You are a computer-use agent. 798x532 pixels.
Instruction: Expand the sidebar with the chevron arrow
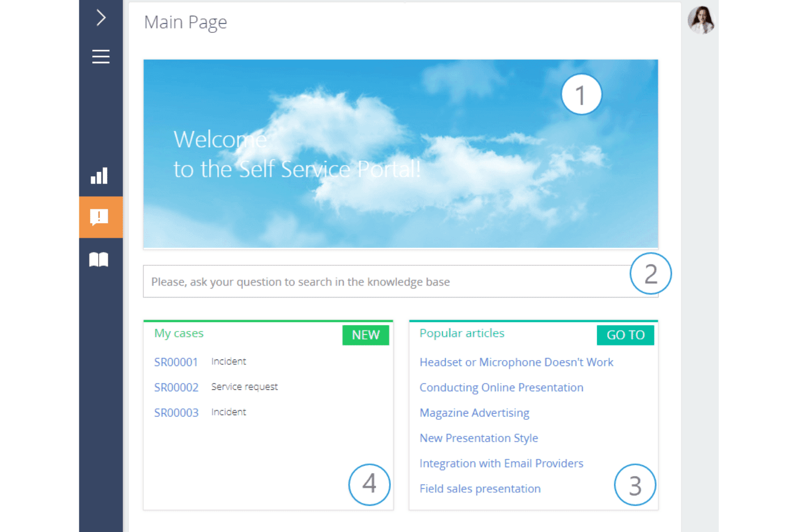101,18
